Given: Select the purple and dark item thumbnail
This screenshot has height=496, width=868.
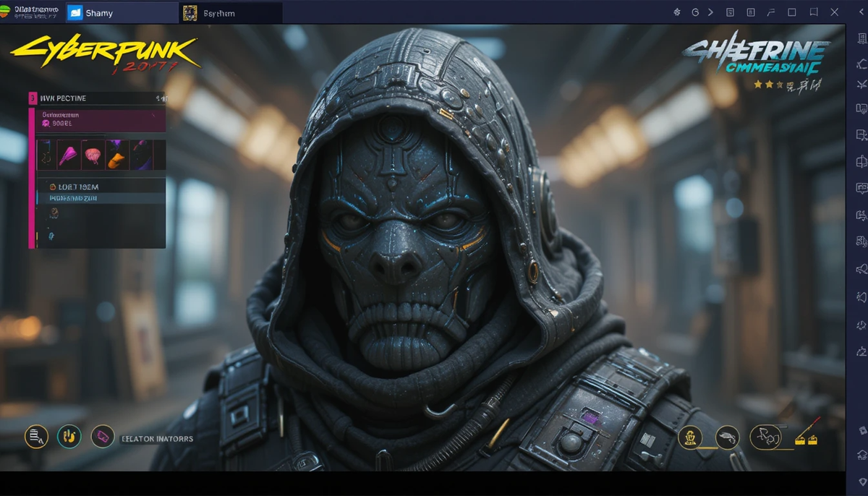Looking at the screenshot, I should [141, 155].
